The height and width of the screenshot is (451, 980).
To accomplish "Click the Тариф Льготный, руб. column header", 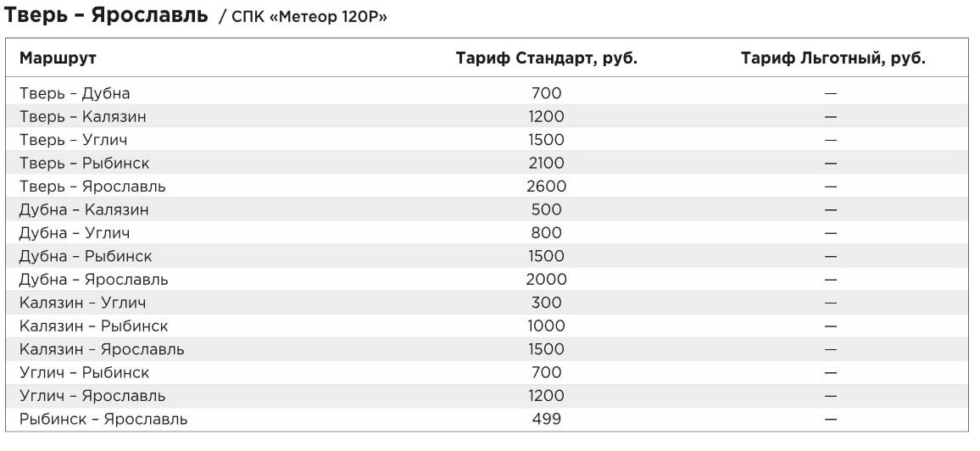I will 833,58.
